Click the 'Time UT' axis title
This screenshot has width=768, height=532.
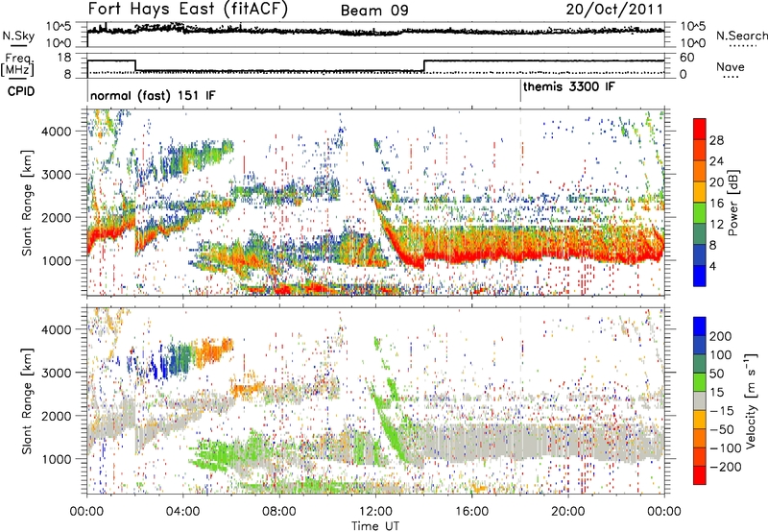375,526
